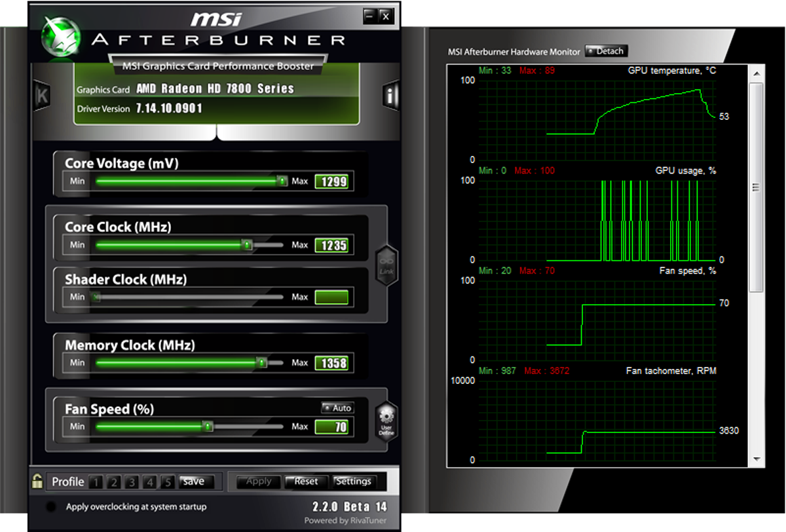Viewport: 786px width, 532px height.
Task: Detach the Hardware Monitor panel
Action: [x=606, y=50]
